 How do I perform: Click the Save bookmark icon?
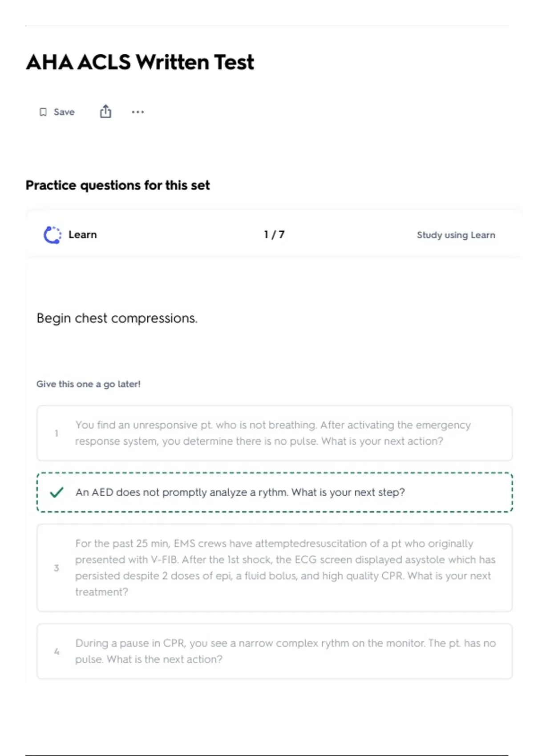[x=43, y=112]
